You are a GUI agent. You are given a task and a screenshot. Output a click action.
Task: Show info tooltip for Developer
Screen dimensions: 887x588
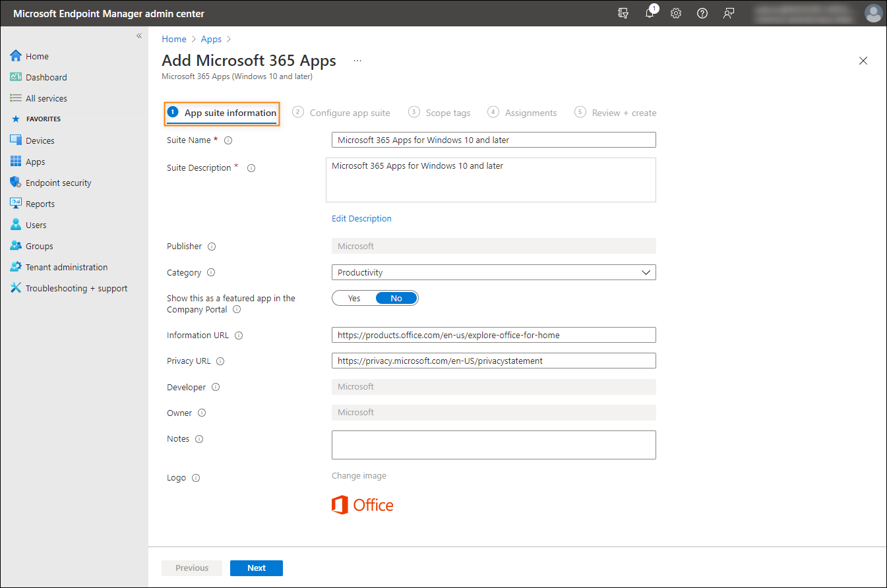point(215,387)
